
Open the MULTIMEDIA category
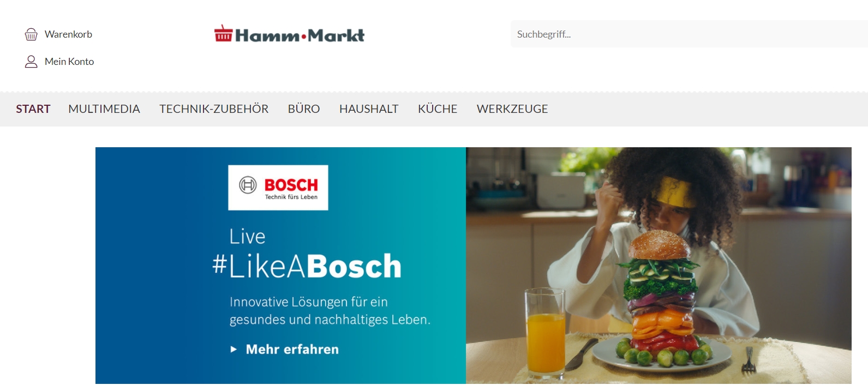point(104,109)
